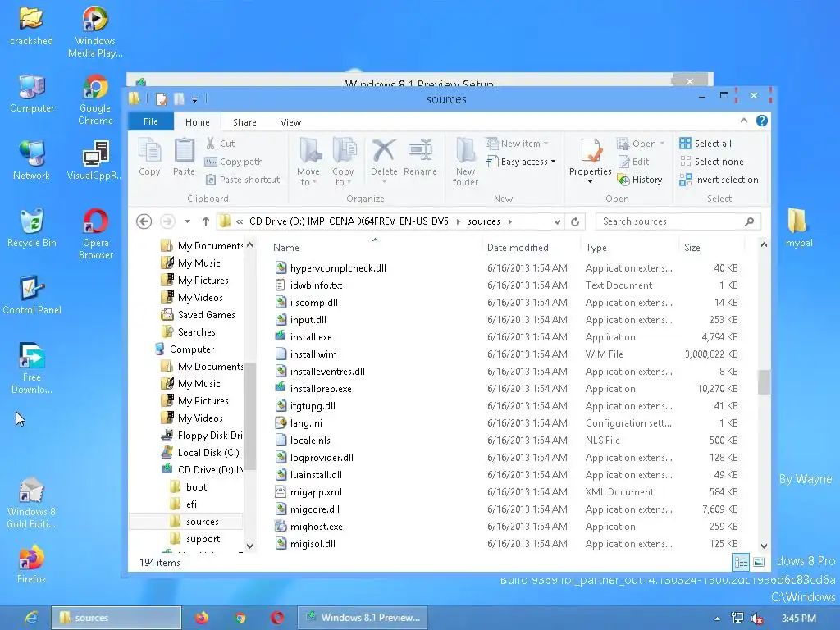Click the Up one level arrow

pos(206,221)
